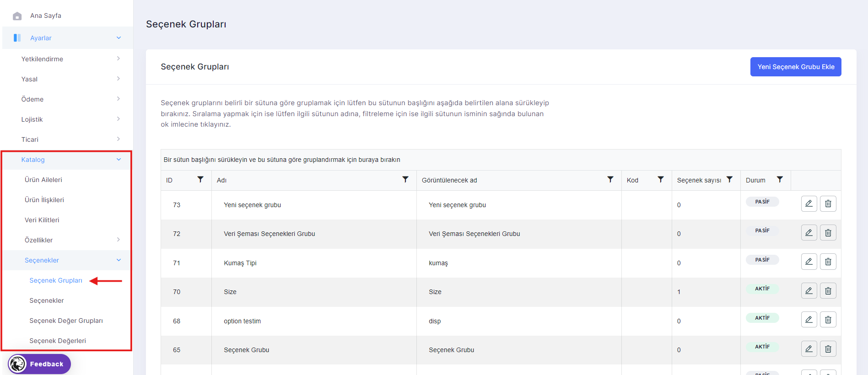
Task: Open filter for Durum column
Action: tap(780, 180)
